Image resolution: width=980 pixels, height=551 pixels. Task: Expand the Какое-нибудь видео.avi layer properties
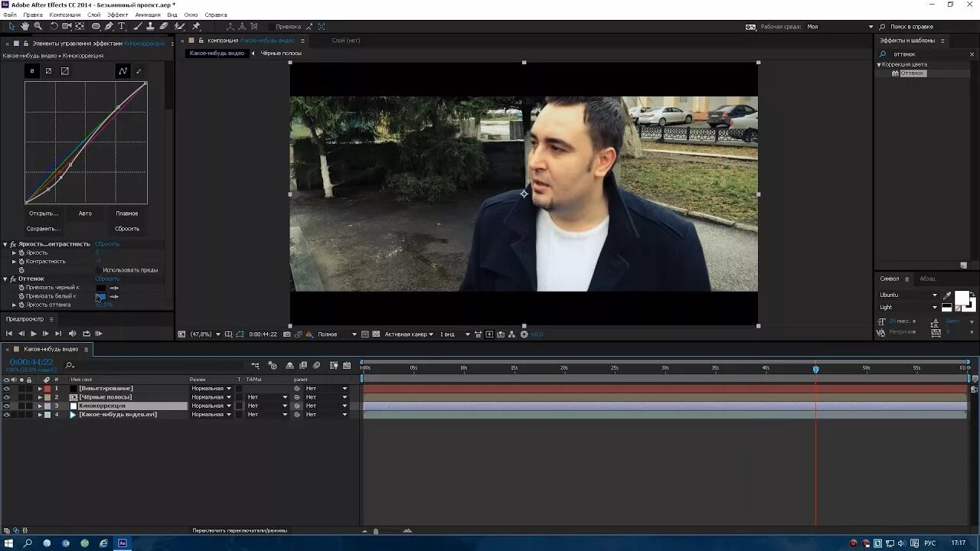click(x=40, y=415)
